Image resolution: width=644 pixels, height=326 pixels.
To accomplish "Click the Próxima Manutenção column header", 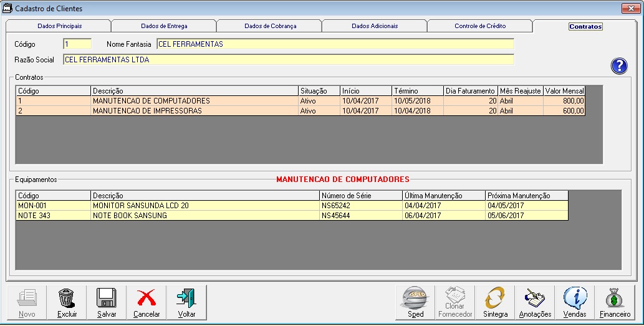I will click(526, 196).
